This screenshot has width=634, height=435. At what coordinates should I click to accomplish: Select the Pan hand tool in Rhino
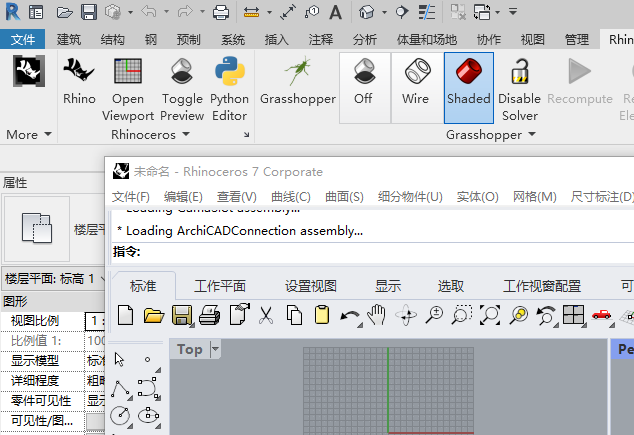(376, 315)
